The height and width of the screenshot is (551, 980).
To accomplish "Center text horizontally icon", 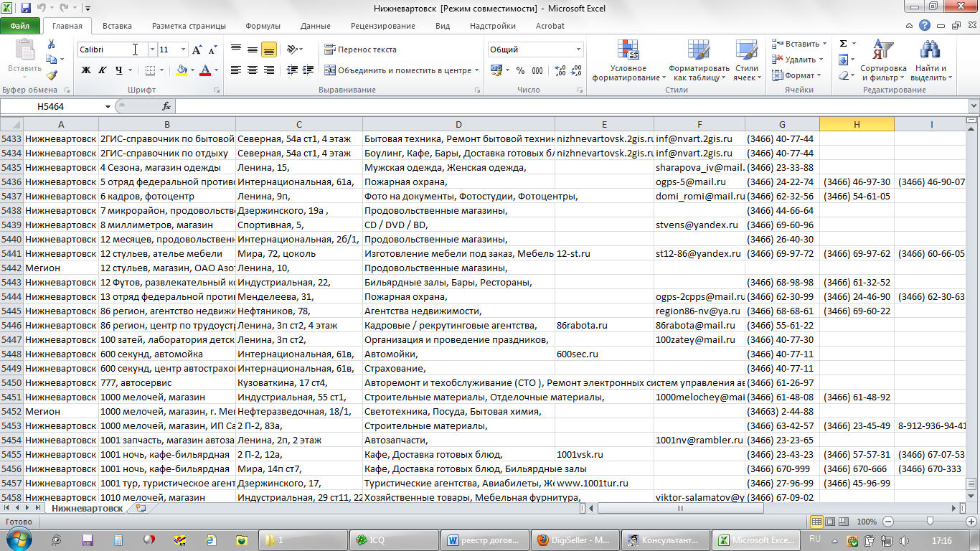I will [x=253, y=70].
